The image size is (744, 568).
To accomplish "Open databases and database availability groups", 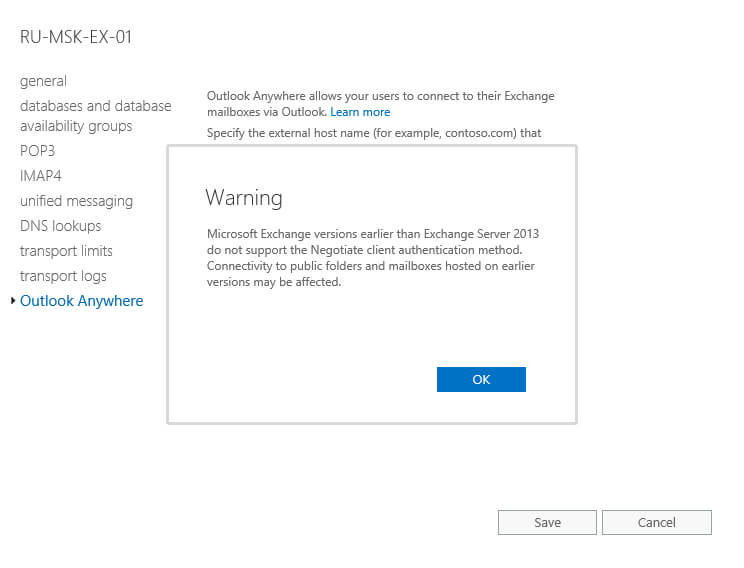I will (x=95, y=116).
